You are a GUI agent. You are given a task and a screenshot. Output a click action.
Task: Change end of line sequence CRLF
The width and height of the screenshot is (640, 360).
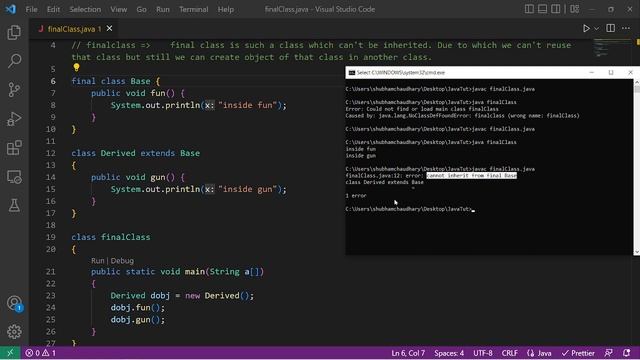click(509, 353)
